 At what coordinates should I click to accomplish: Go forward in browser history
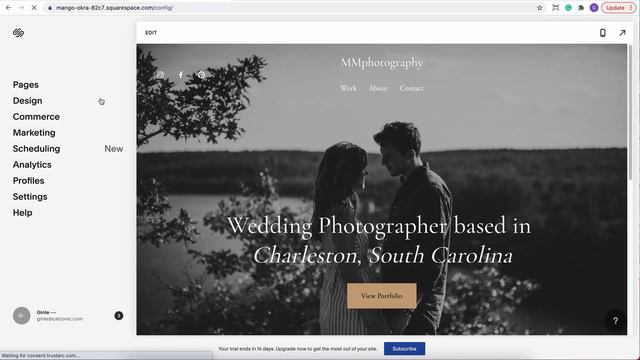[x=21, y=8]
